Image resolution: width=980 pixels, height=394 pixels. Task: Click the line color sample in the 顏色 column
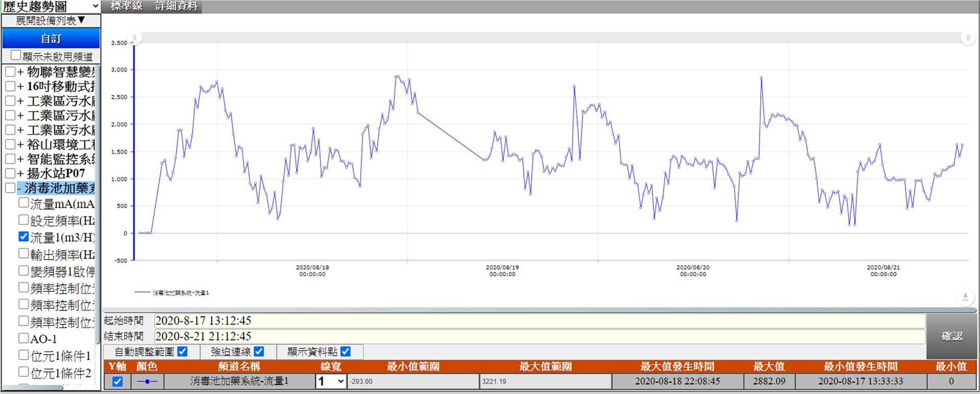coord(148,381)
